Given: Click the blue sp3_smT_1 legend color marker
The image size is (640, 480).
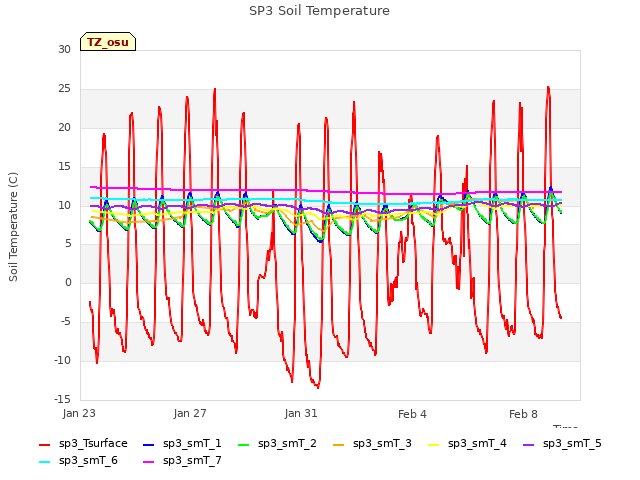Looking at the screenshot, I should (149, 444).
